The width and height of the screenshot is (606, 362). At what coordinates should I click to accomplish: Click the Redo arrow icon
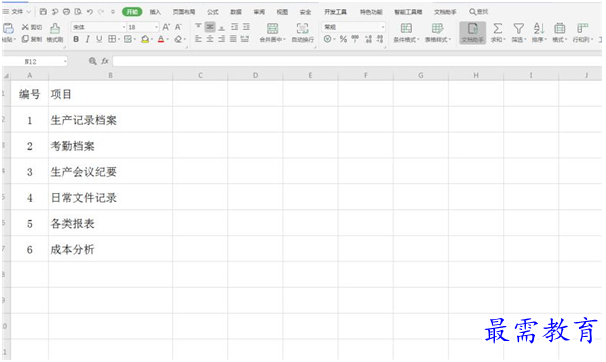click(101, 12)
